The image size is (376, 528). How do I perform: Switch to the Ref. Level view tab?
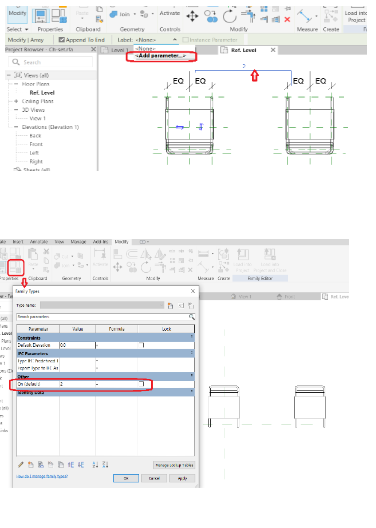coord(243,50)
